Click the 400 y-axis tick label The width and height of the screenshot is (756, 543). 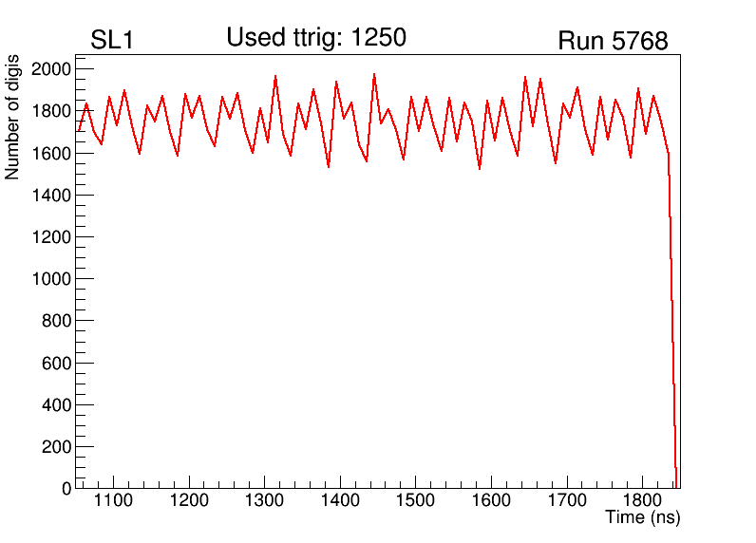point(55,405)
